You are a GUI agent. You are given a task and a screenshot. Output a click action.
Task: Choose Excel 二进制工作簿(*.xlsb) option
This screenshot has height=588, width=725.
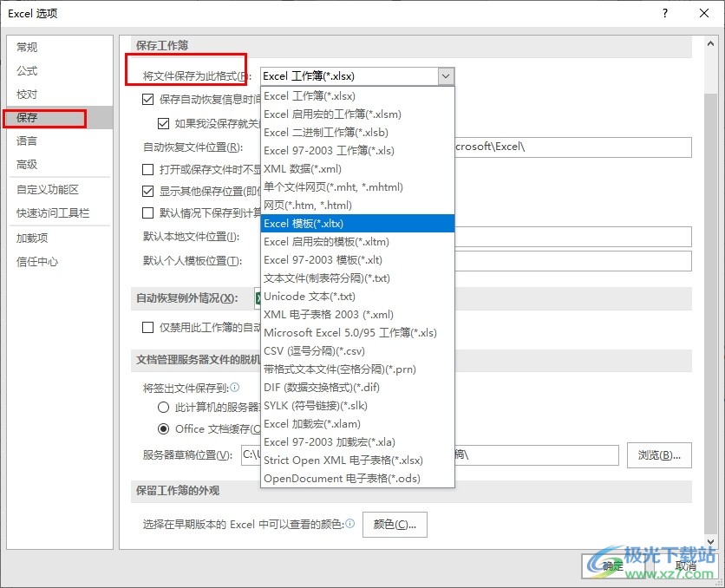(x=357, y=132)
